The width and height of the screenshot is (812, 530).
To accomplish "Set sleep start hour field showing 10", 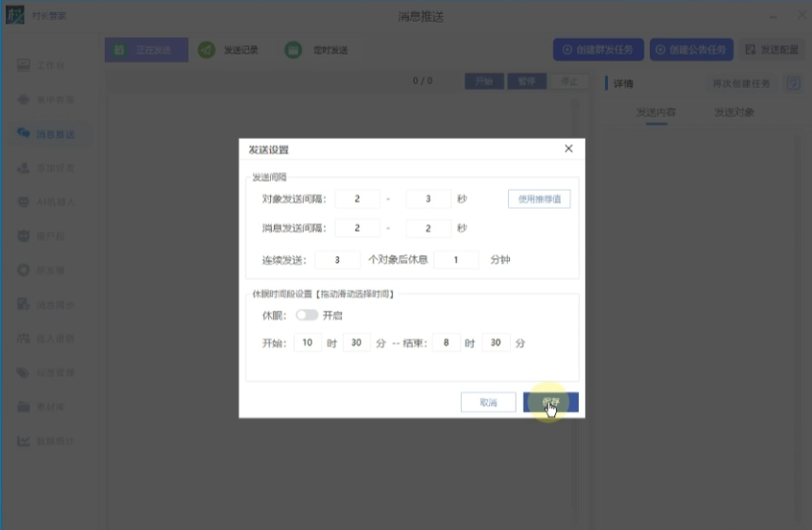I will [308, 342].
